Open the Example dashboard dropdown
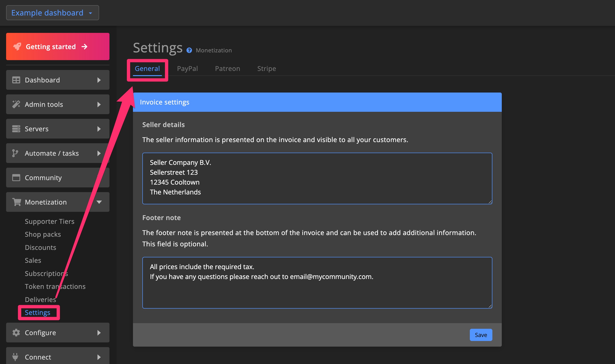This screenshot has width=615, height=364. pyautogui.click(x=52, y=12)
